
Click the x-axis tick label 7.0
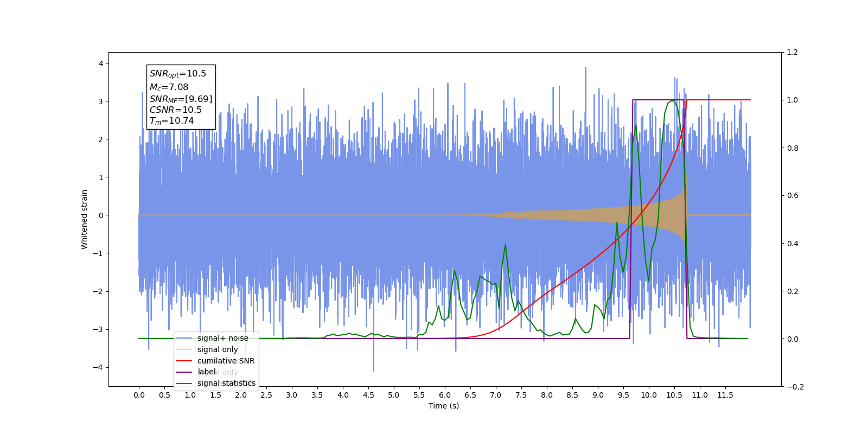(x=496, y=395)
